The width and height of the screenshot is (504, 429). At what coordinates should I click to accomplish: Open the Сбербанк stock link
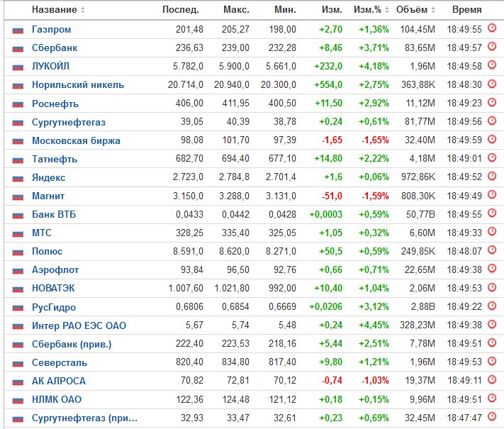pyautogui.click(x=55, y=48)
